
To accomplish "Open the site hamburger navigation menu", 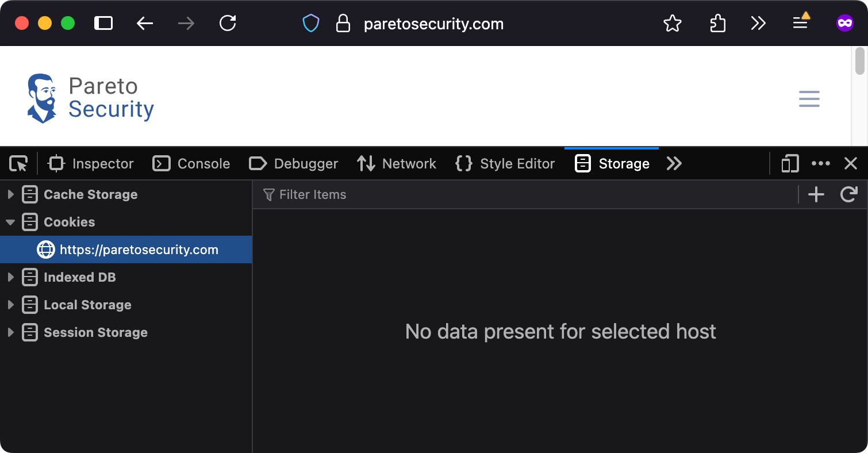I will tap(809, 99).
